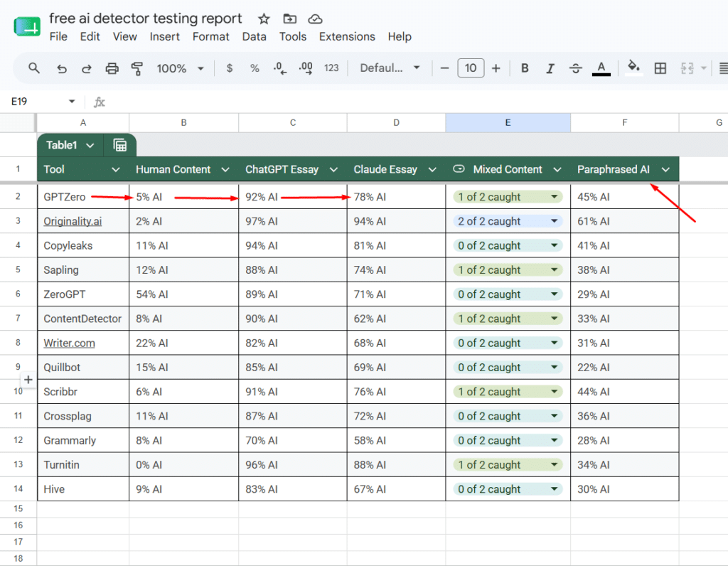
Task: Click the font size 10 field
Action: (x=471, y=68)
